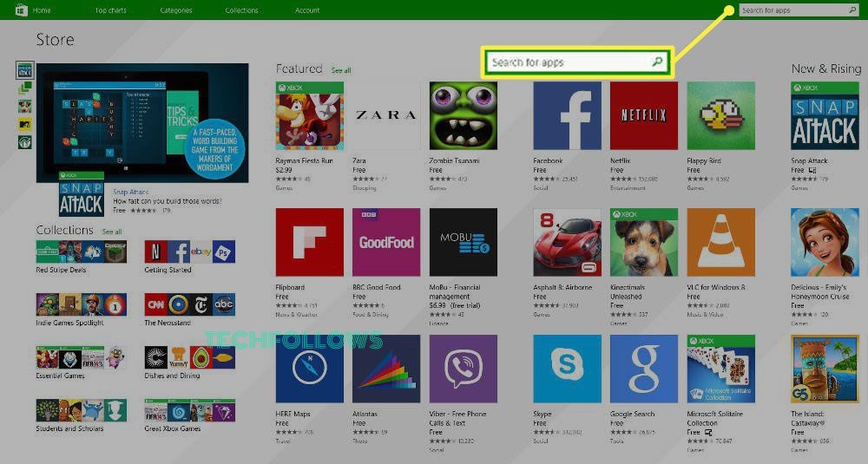Open the Red Stripe Deals collection
The width and height of the screenshot is (868, 464).
(x=82, y=252)
